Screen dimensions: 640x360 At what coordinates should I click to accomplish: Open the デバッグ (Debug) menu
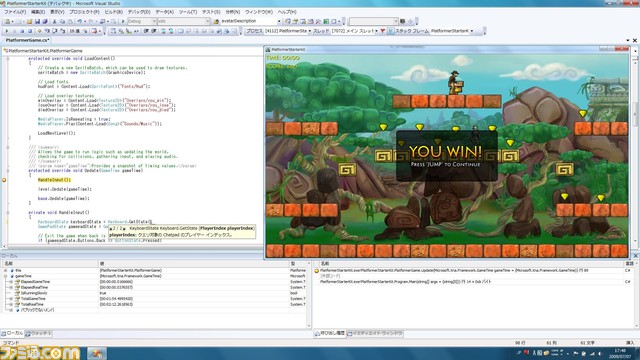coord(139,12)
